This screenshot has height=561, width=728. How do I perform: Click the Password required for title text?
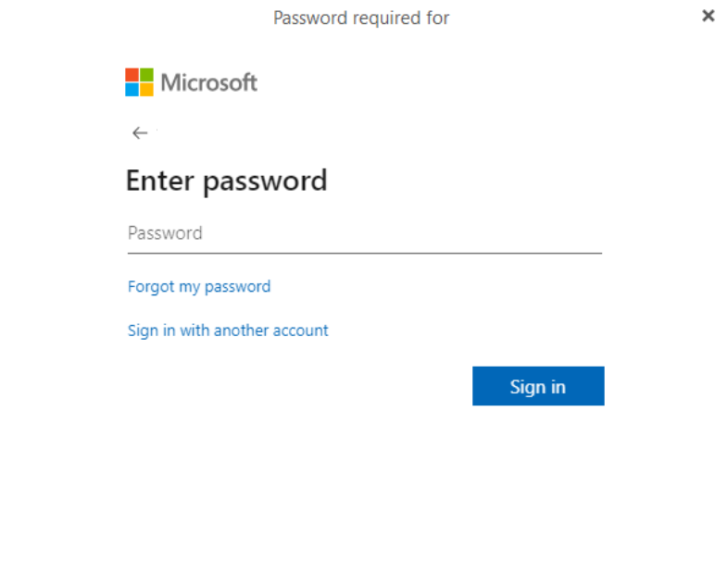pos(361,19)
